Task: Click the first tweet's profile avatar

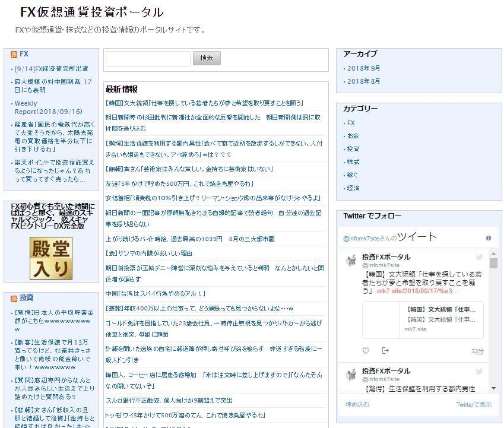Action: click(x=351, y=261)
